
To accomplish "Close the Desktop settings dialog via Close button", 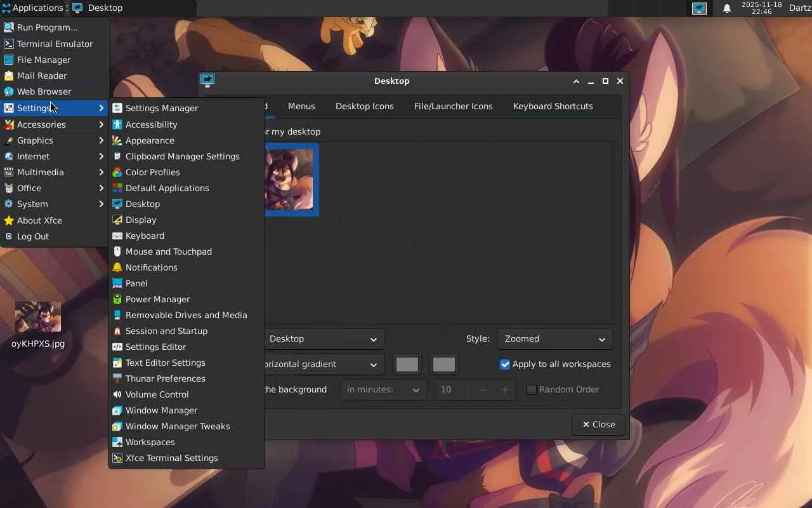I will (598, 424).
